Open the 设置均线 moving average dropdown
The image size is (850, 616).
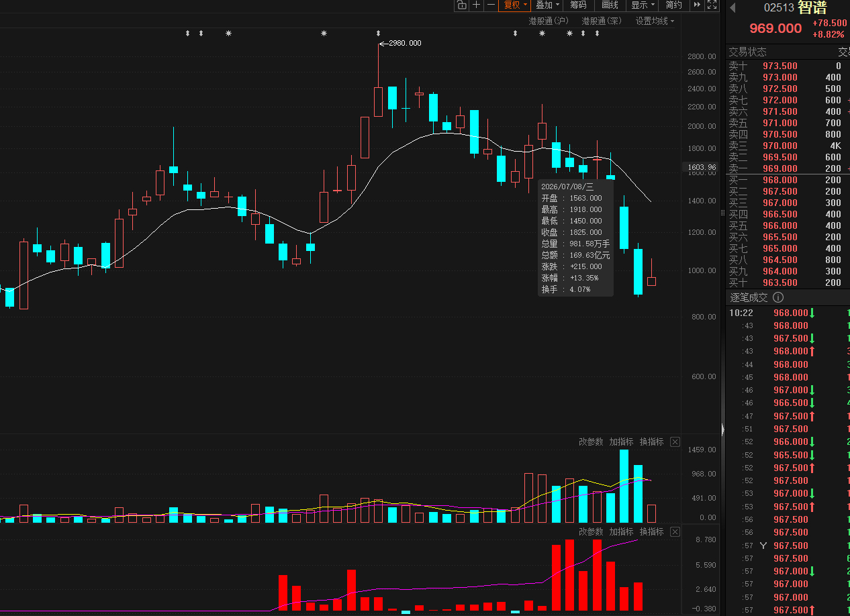tap(655, 21)
